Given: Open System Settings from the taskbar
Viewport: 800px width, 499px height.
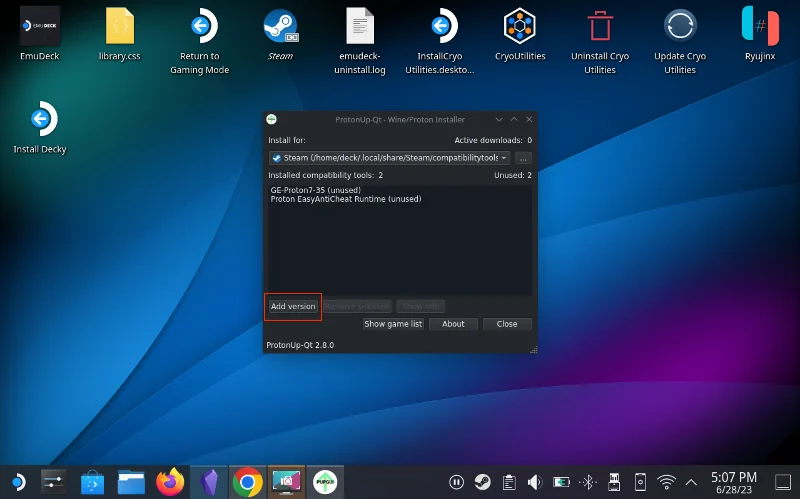Looking at the screenshot, I should coord(54,482).
